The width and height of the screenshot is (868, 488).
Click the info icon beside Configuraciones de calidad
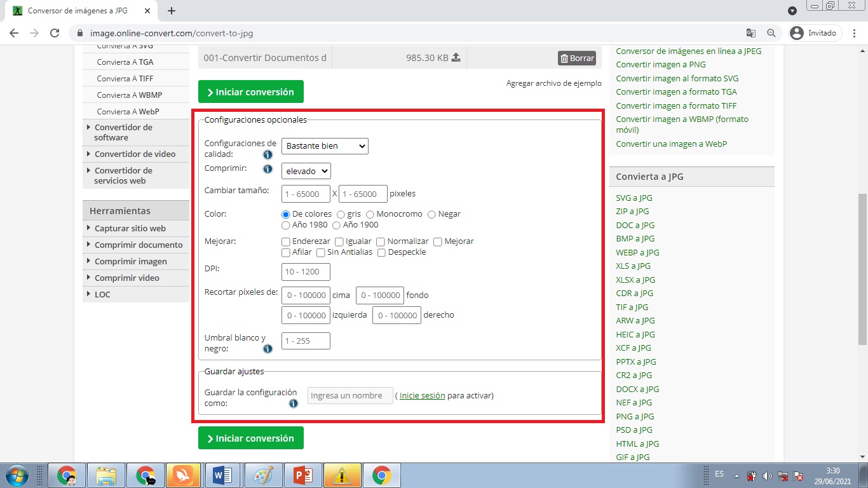pyautogui.click(x=268, y=154)
